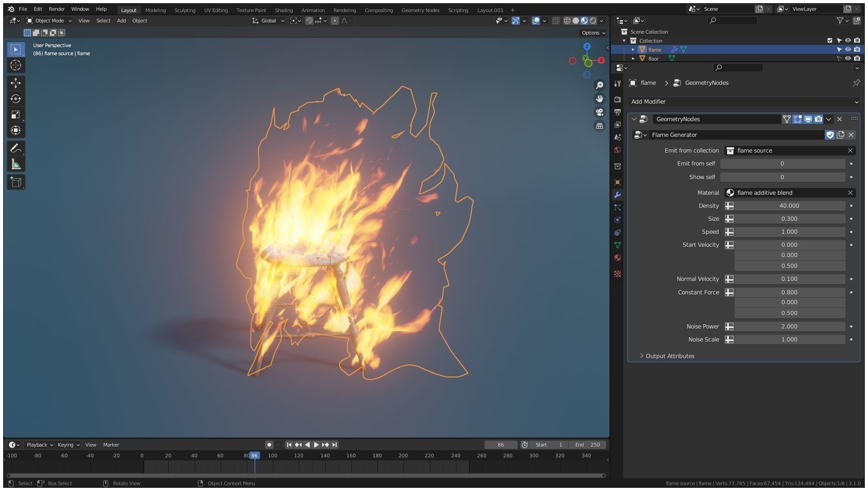This screenshot has height=491, width=868.
Task: Toggle GeometryNodes modifier render display
Action: click(x=819, y=119)
